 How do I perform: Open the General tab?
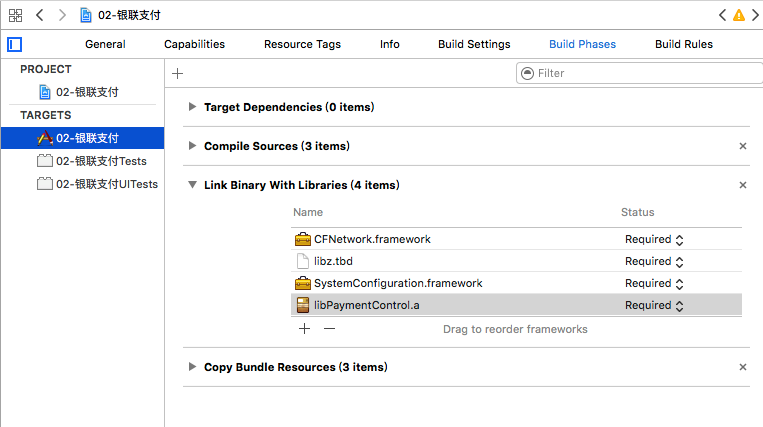click(x=105, y=44)
